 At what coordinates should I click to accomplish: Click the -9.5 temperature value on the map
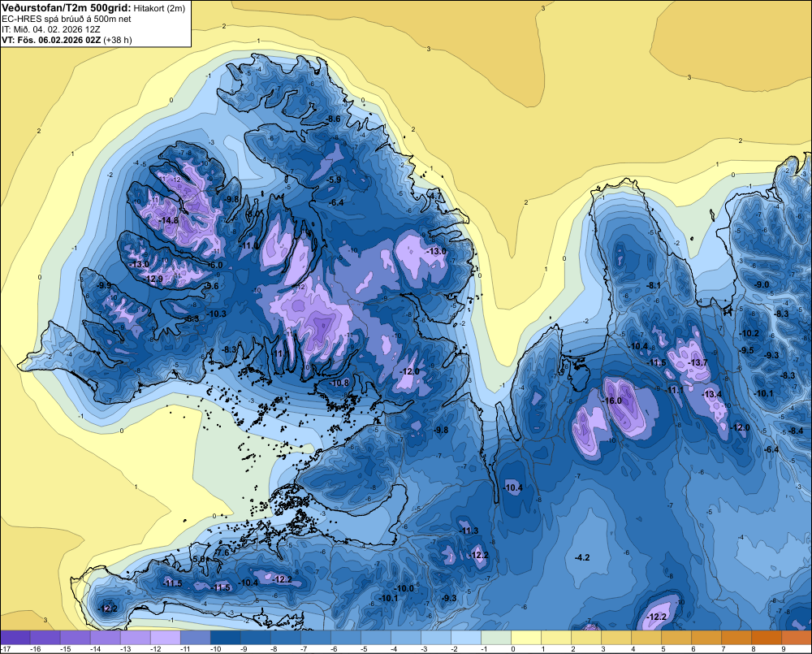[x=747, y=350]
